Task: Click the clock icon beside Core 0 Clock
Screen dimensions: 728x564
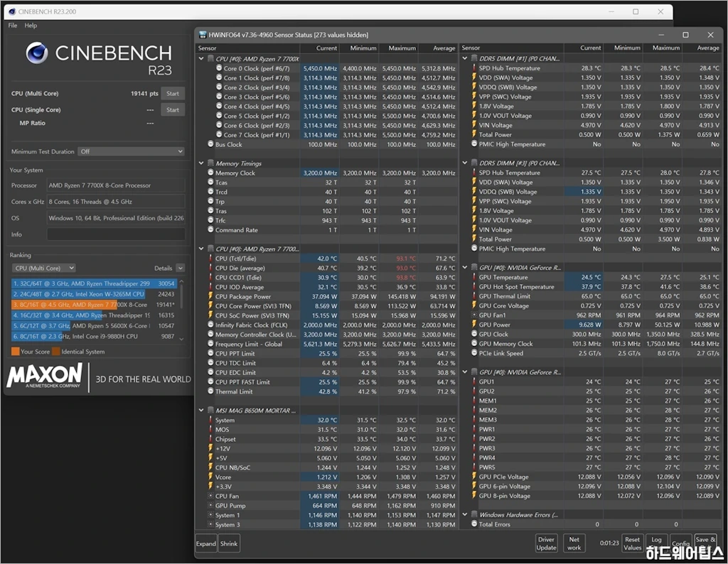Action: pyautogui.click(x=219, y=68)
